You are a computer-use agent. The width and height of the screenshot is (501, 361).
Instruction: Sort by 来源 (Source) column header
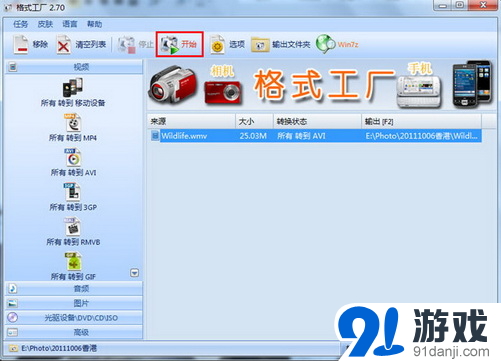191,121
